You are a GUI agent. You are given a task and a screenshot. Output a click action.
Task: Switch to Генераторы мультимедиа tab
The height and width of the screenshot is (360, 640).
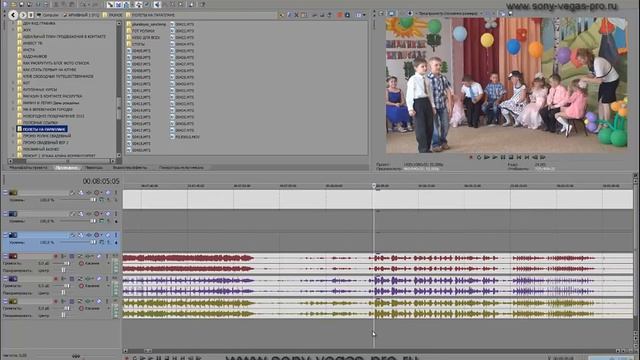click(181, 167)
